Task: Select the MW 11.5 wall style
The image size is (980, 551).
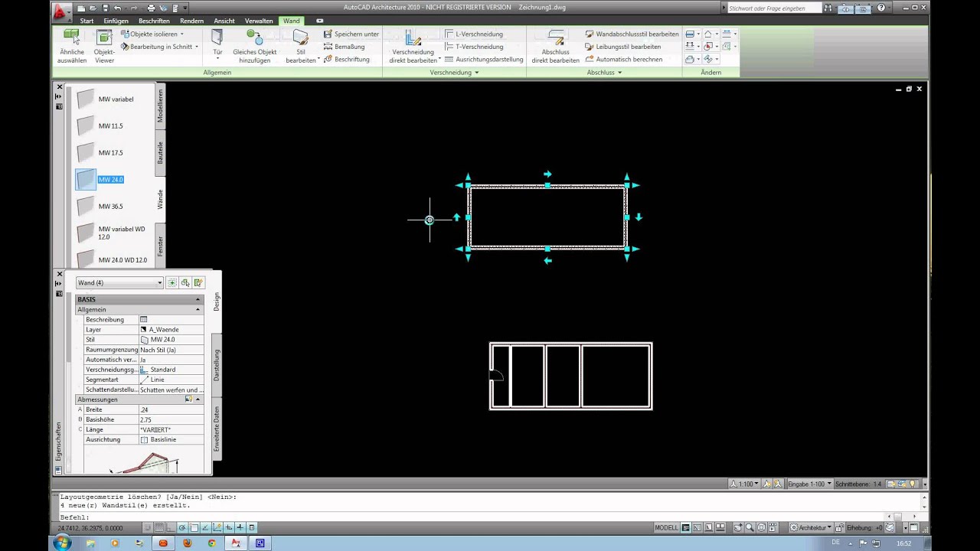Action: [x=101, y=126]
